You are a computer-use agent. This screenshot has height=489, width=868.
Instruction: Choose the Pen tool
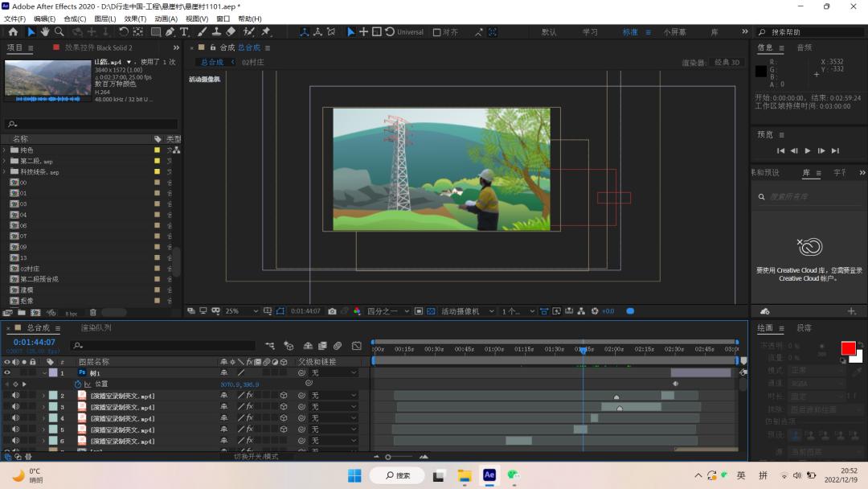point(170,32)
